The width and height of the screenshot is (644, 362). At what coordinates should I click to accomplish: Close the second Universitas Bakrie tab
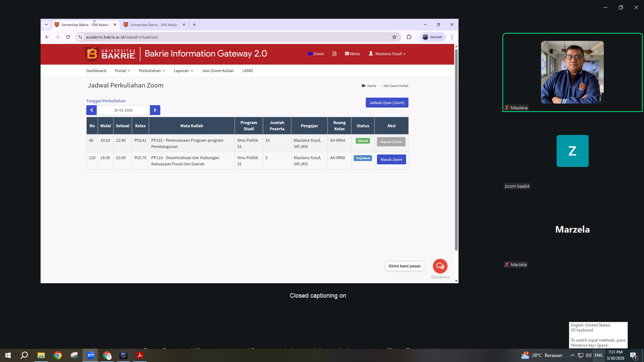point(184,25)
